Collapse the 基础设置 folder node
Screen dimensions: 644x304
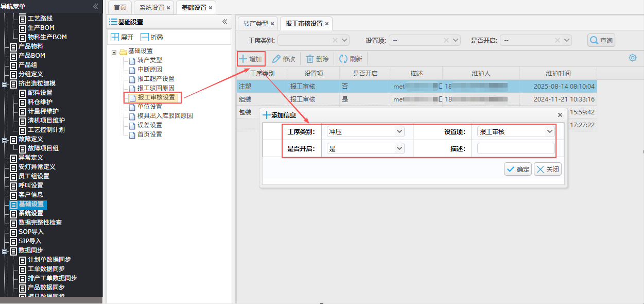(x=114, y=52)
